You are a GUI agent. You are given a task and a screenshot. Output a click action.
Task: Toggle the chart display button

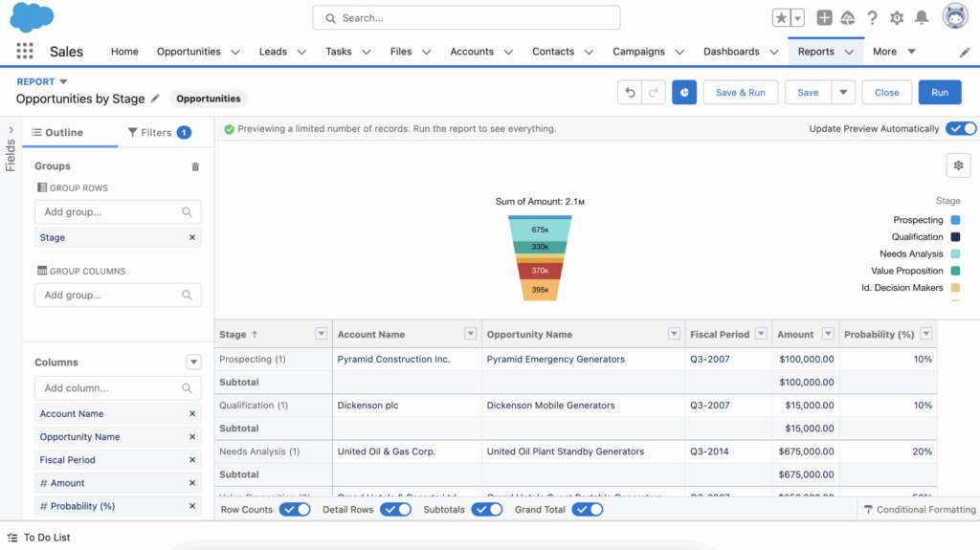pos(684,93)
